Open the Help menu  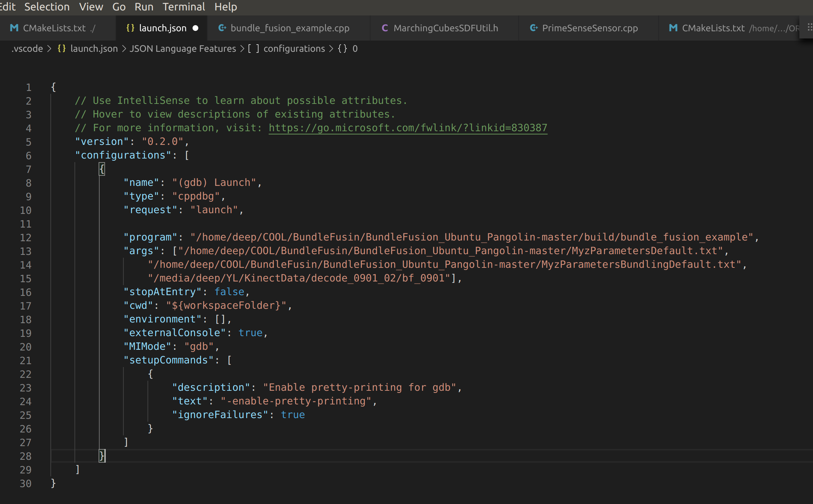226,7
